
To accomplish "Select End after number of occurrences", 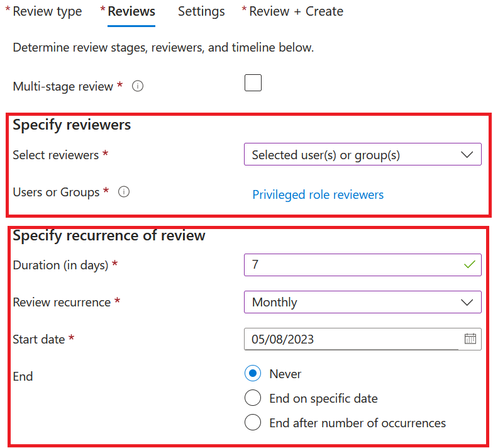I will point(253,423).
